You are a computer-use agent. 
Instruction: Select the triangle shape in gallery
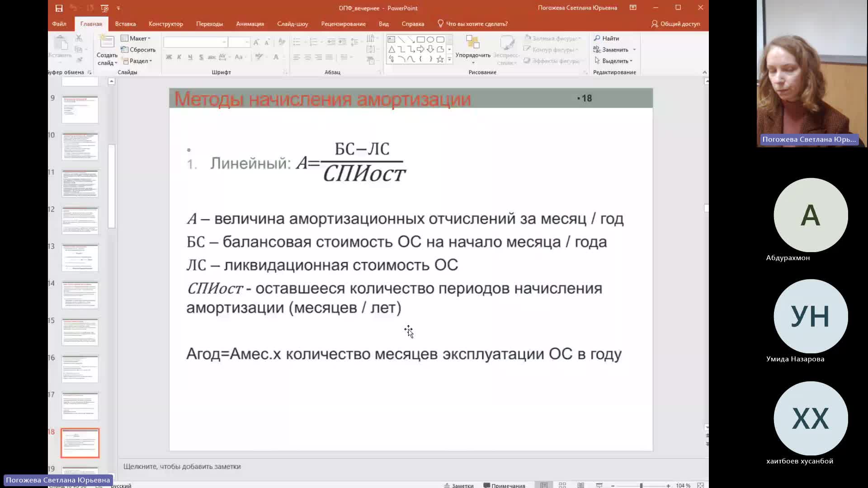point(392,49)
